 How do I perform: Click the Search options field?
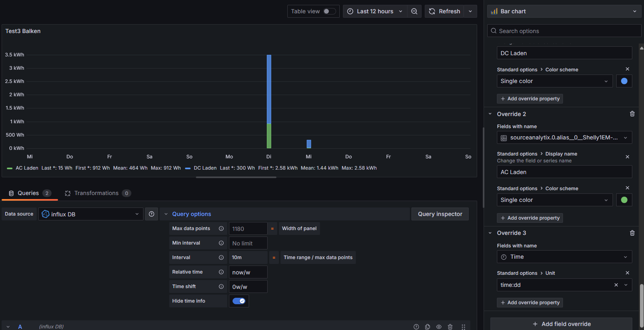[564, 31]
